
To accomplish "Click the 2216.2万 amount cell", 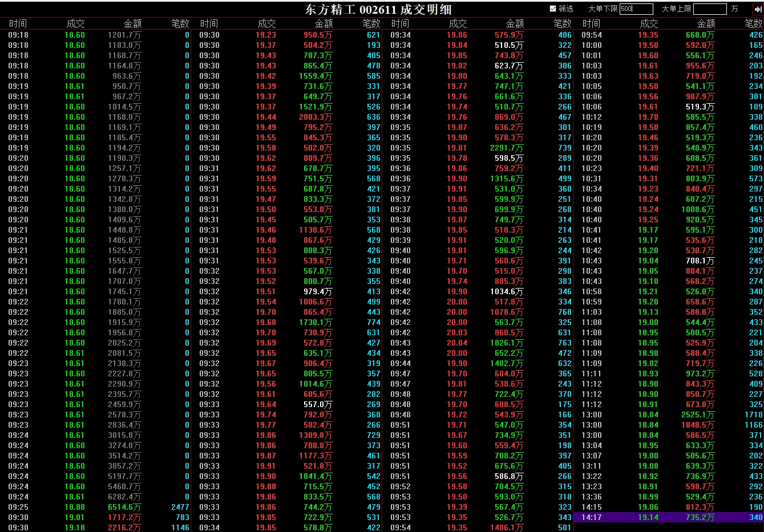I will [124, 527].
